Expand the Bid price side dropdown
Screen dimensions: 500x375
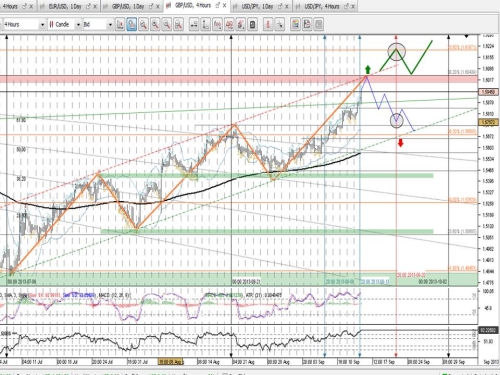98,24
